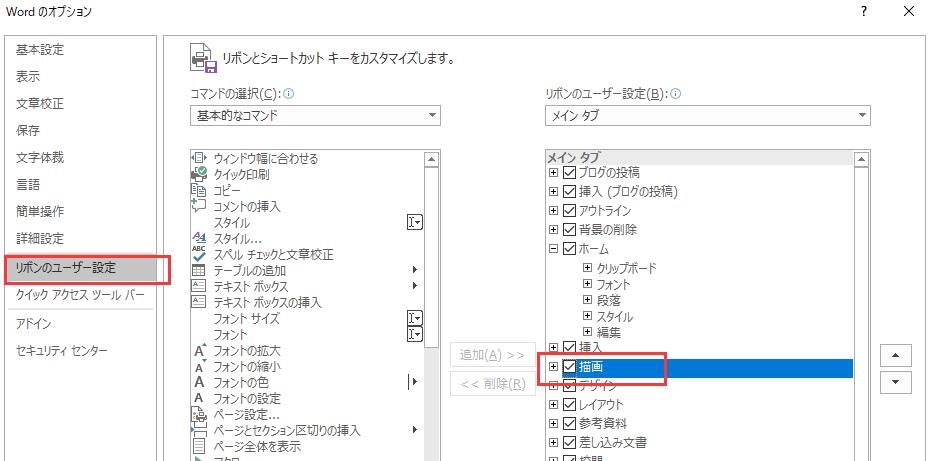Click the テキスト ボックスの挿入 icon
Image resolution: width=928 pixels, height=461 pixels.
[199, 302]
